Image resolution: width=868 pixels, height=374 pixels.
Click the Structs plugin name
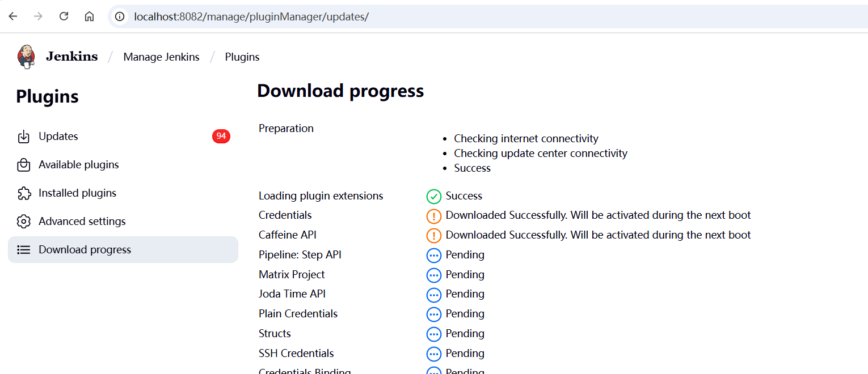pos(275,333)
